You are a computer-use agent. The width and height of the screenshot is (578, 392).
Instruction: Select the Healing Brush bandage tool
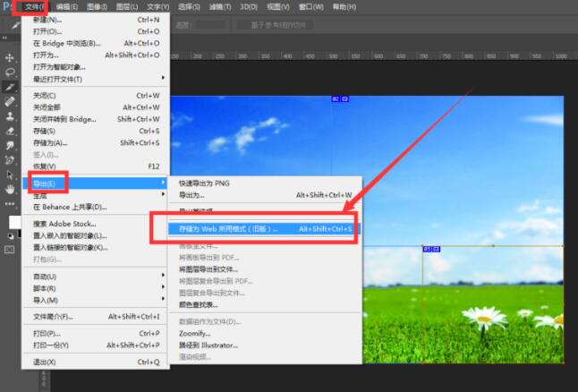[x=10, y=101]
